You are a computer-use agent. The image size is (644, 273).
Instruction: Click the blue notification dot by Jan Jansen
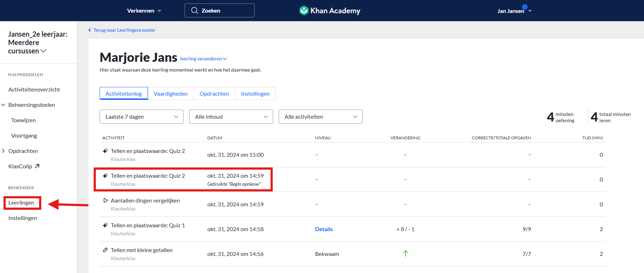coord(524,7)
